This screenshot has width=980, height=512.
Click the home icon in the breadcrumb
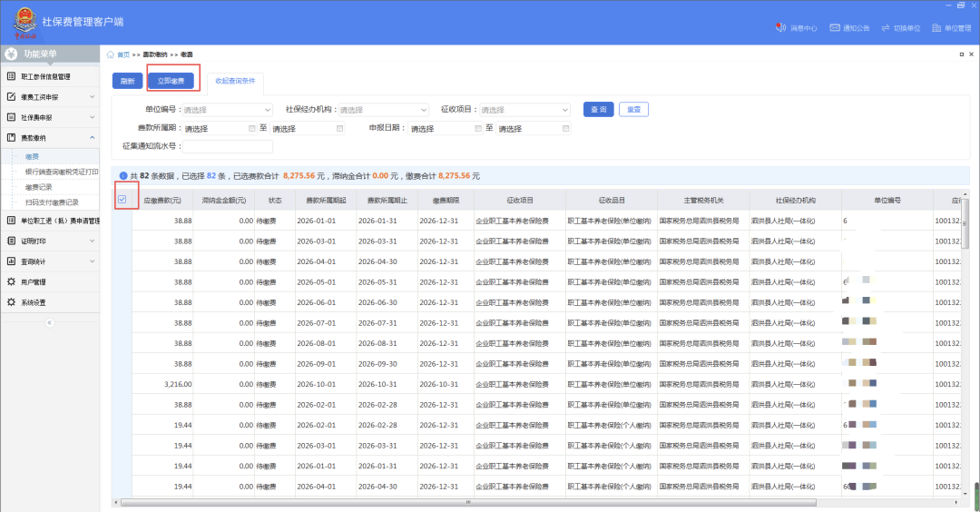pos(111,54)
